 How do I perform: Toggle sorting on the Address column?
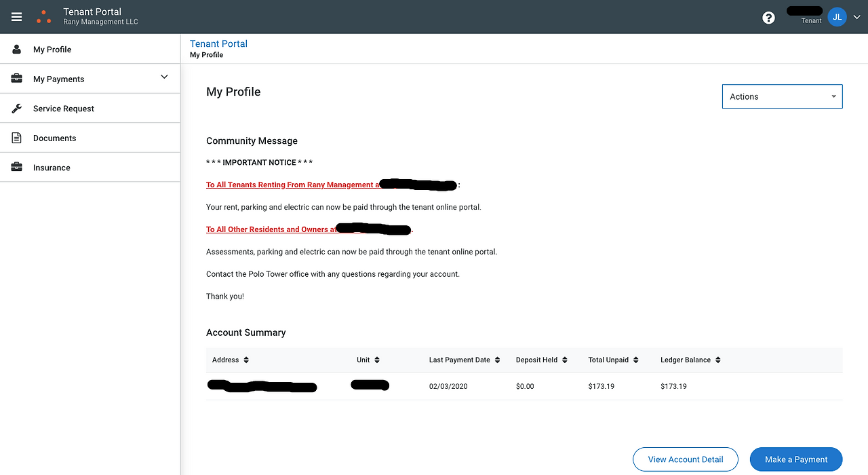pos(245,360)
